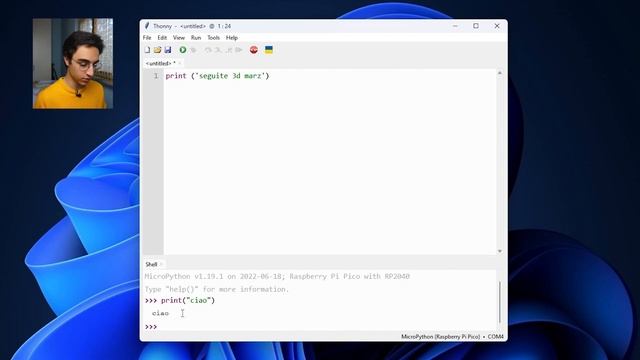640x360 pixels.
Task: Create a new file with toolbar icon
Action: 147,50
